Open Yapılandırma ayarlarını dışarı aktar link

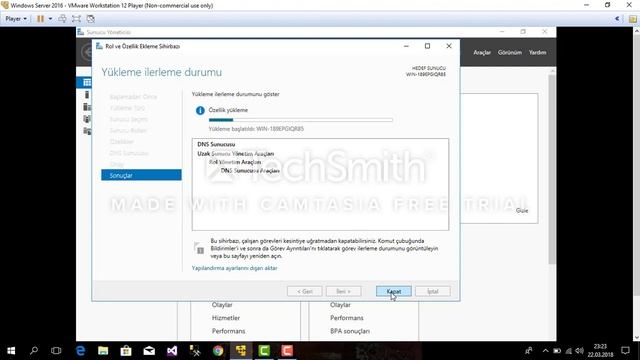234,268
